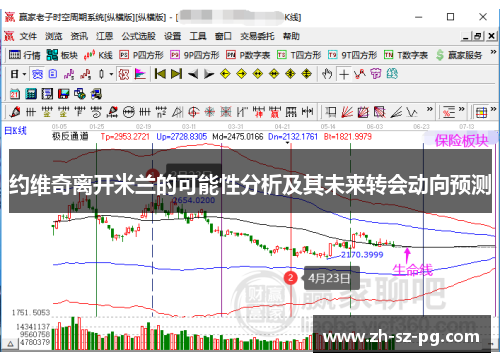The image size is (500, 362).
Task: Move chart right with black right arrow
Action: coord(209,74)
